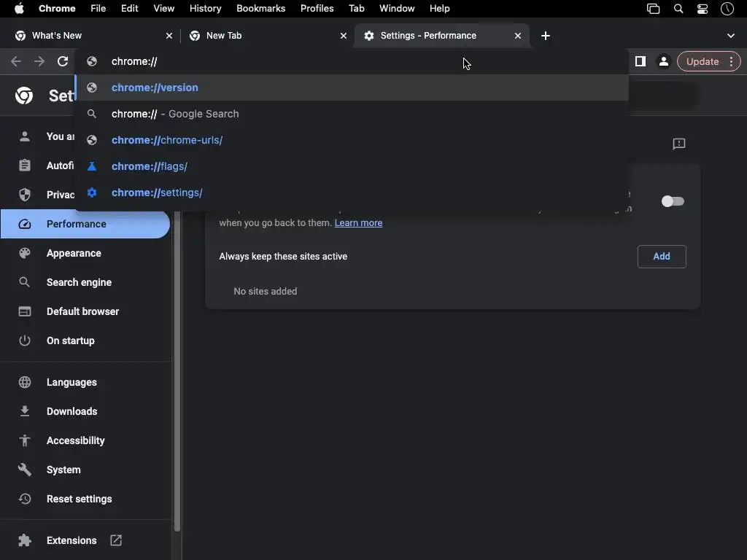
Task: Click the Languages globe icon
Action: pos(25,382)
